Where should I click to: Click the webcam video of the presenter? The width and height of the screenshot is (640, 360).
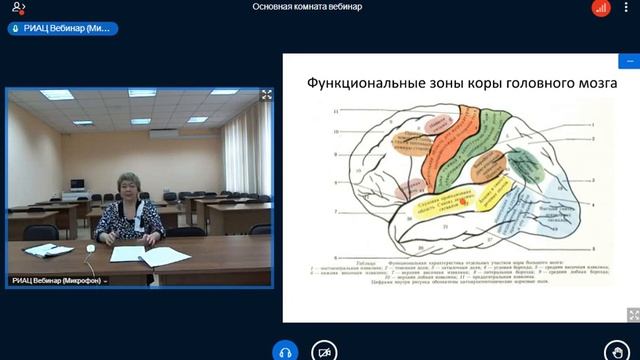(x=140, y=188)
